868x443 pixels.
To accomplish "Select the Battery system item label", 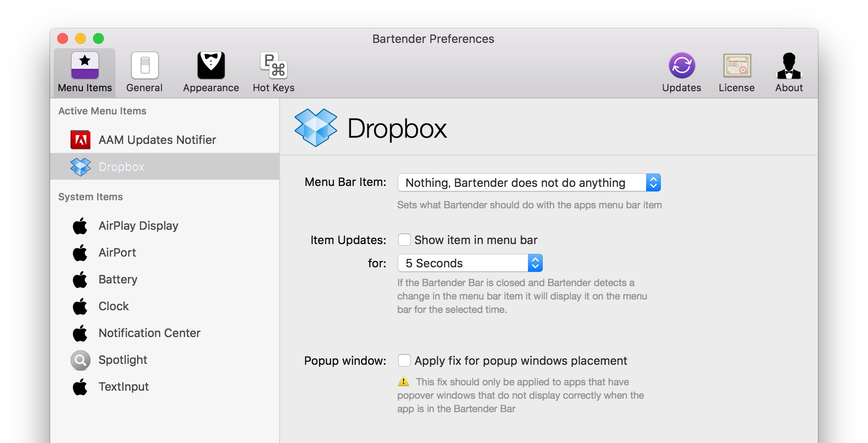I will tap(118, 279).
